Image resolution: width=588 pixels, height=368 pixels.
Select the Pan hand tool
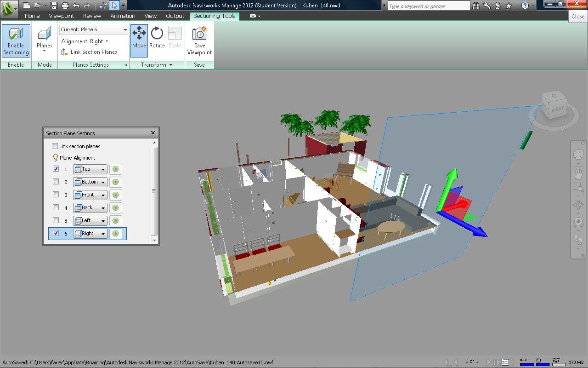(x=578, y=174)
